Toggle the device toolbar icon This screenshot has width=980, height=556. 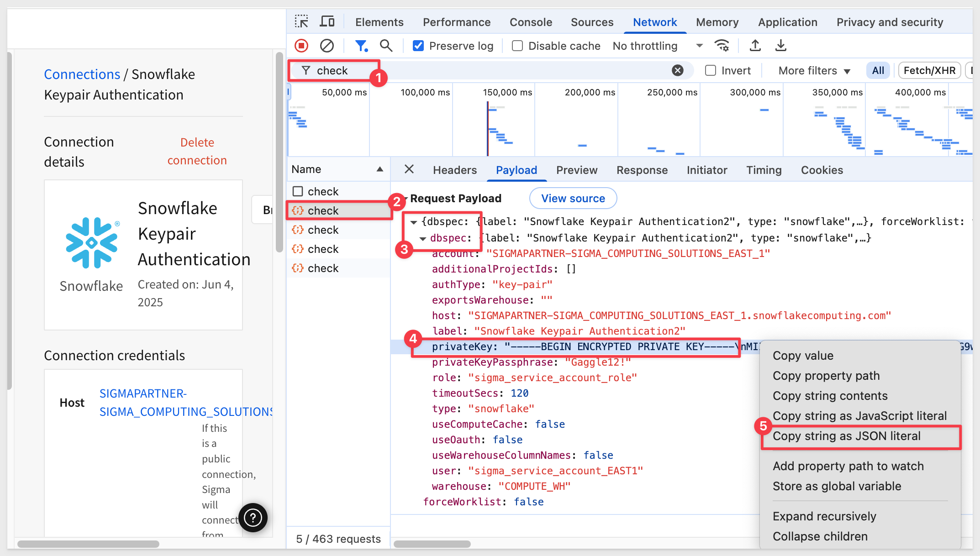(327, 22)
